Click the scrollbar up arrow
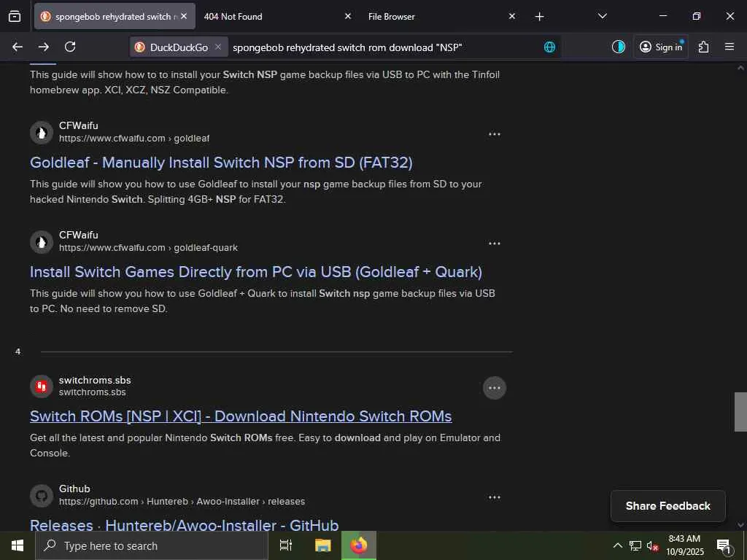The width and height of the screenshot is (747, 560). 740,68
